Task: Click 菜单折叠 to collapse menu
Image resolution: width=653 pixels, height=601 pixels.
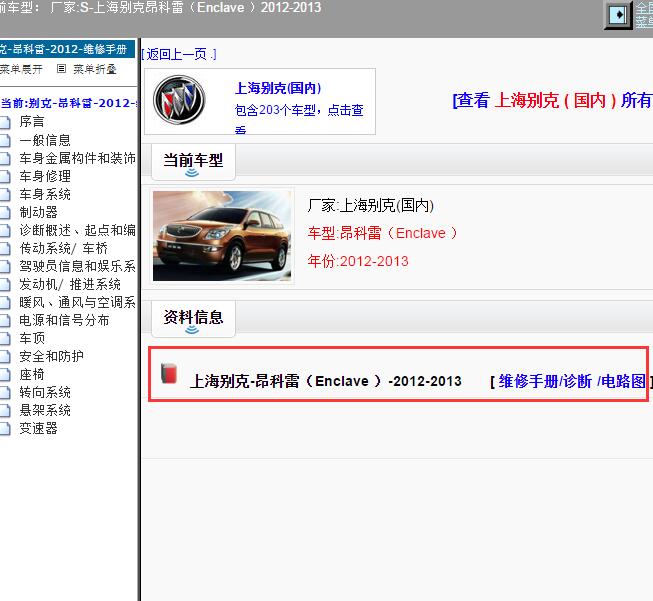Action: 94,69
